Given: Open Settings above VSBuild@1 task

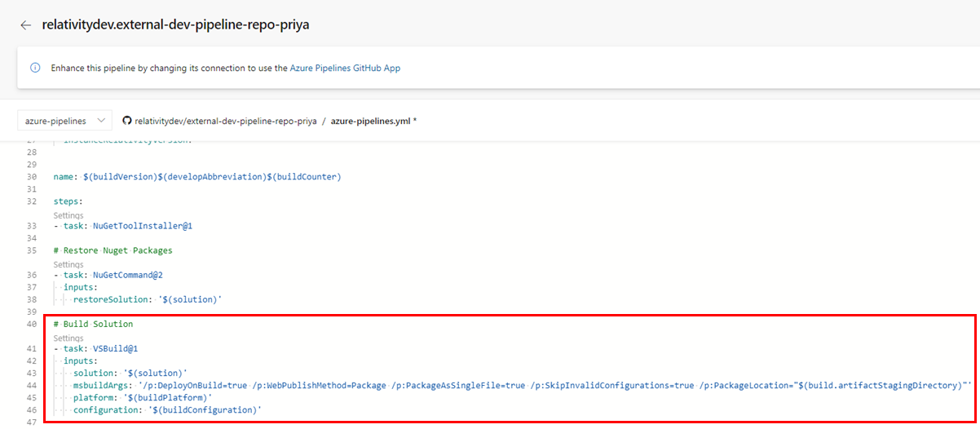Looking at the screenshot, I should [68, 338].
